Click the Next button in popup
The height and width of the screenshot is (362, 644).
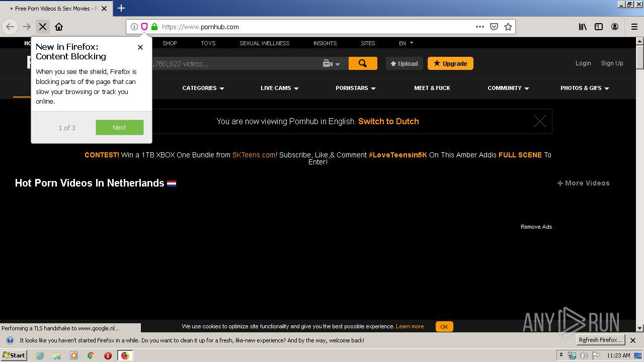(x=119, y=128)
